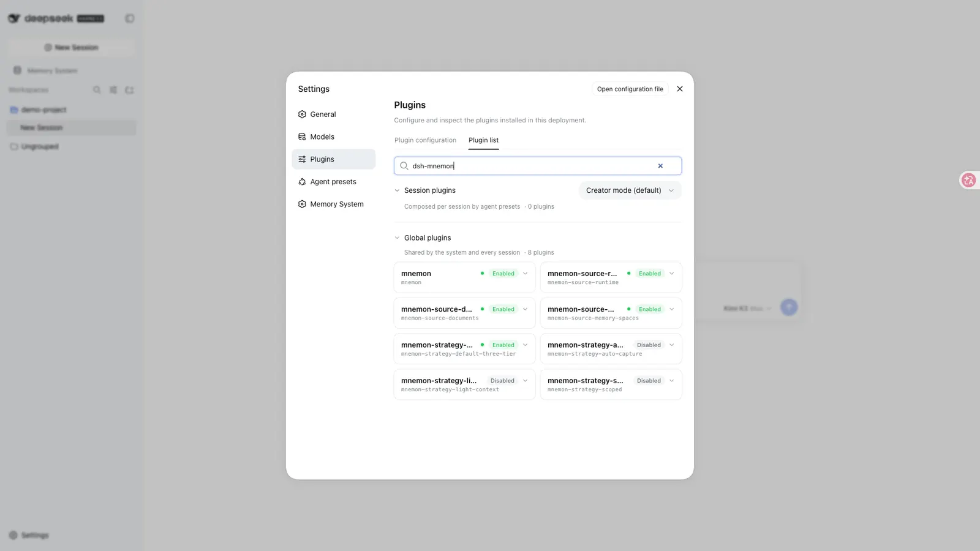This screenshot has width=980, height=551.
Task: Click the Memory System icon
Action: pos(302,204)
